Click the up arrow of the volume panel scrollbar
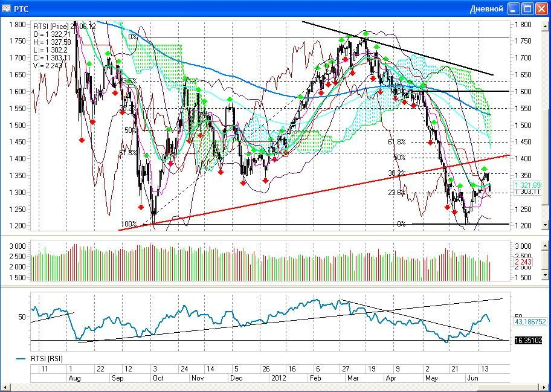551x392 pixels. tap(546, 245)
